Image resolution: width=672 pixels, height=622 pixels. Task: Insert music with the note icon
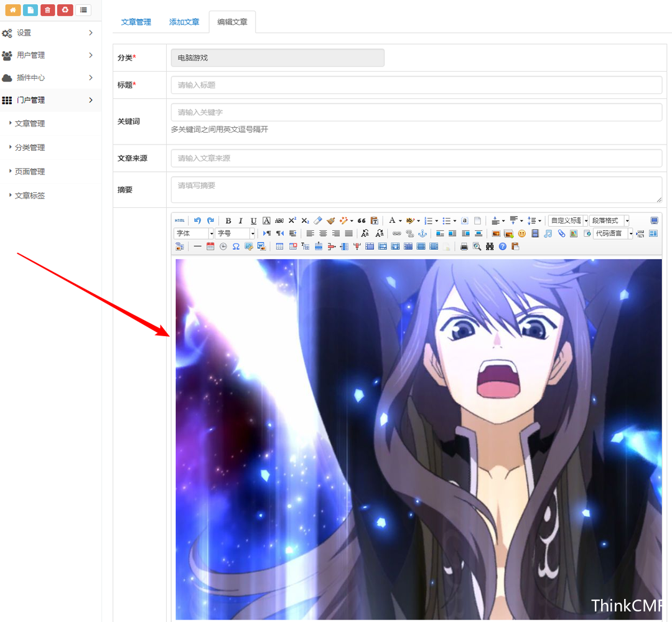(x=548, y=233)
